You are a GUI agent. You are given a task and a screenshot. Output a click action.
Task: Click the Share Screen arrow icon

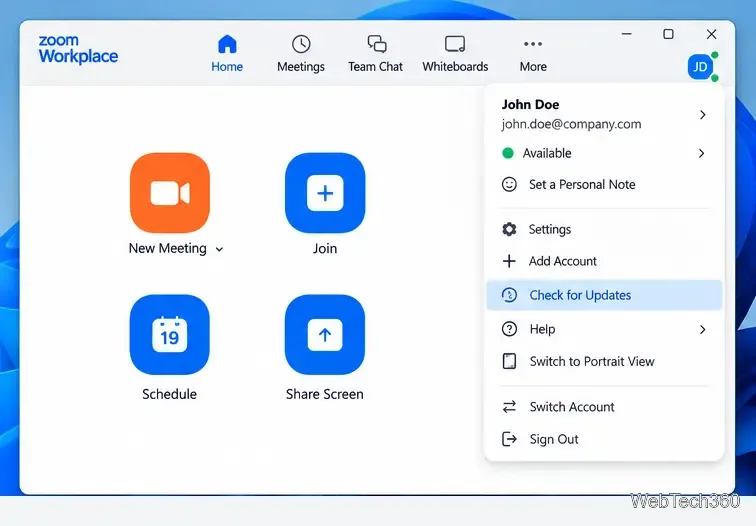[x=325, y=334]
